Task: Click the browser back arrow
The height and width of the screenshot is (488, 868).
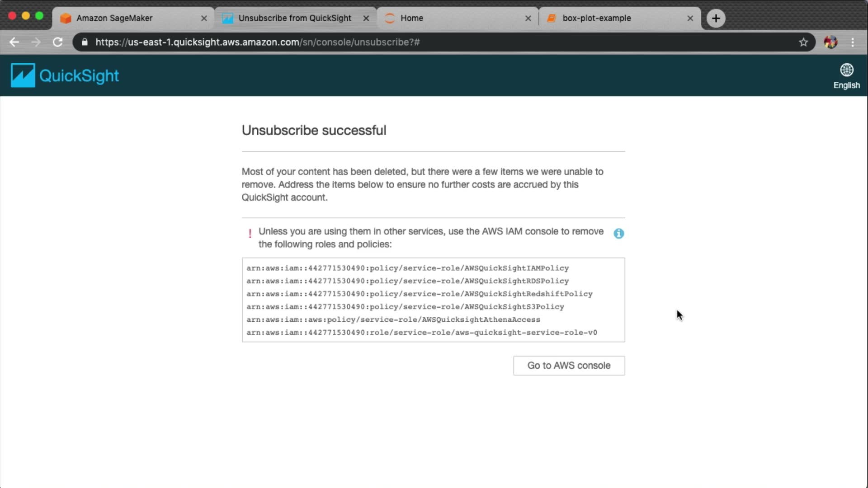Action: point(14,42)
